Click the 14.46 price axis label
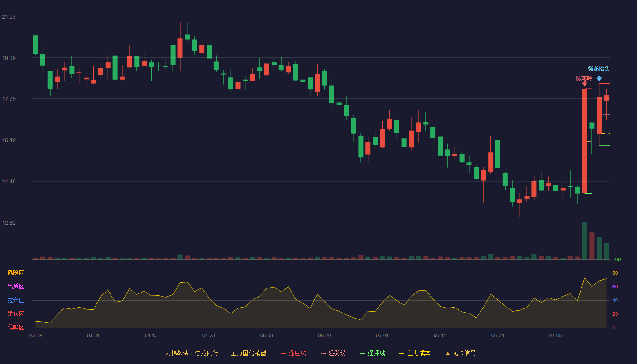Image resolution: width=637 pixels, height=364 pixels. (9, 182)
